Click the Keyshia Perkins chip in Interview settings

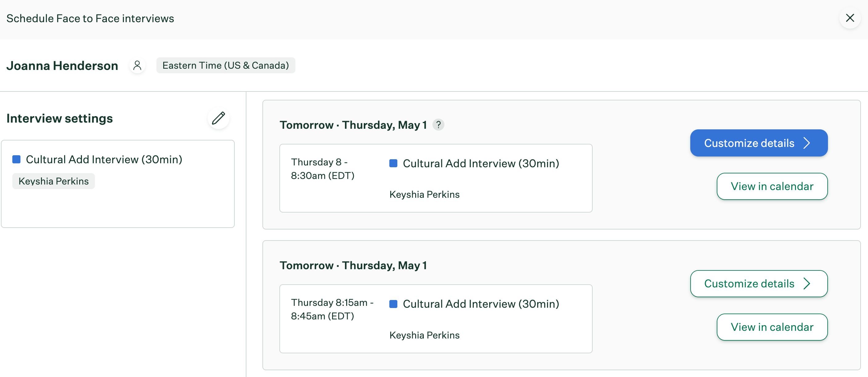click(x=54, y=181)
